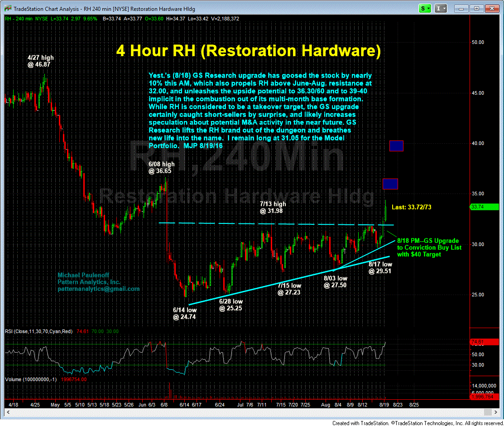This screenshot has width=504, height=426.
Task: Click the 'Hi=34.37' status value
Action: [176, 19]
